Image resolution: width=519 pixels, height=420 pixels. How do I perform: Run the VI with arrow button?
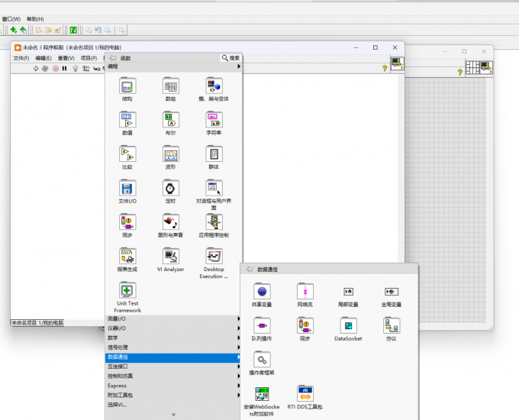[36, 68]
